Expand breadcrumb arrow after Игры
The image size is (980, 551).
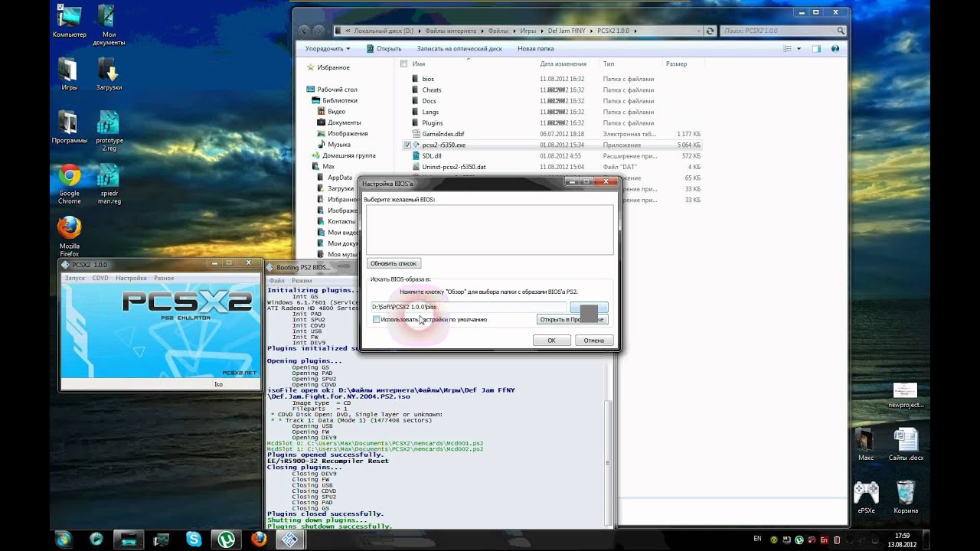[x=541, y=31]
